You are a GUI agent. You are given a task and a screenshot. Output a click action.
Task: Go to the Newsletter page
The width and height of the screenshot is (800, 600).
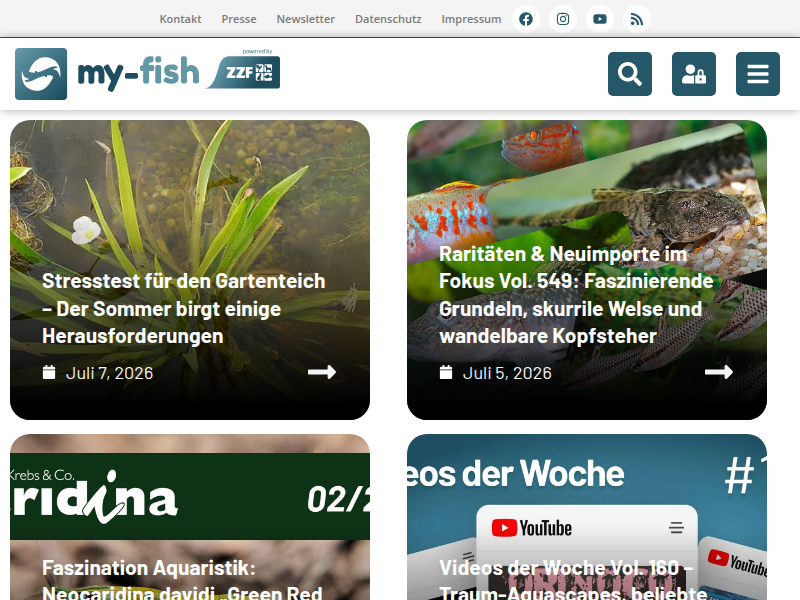click(306, 19)
